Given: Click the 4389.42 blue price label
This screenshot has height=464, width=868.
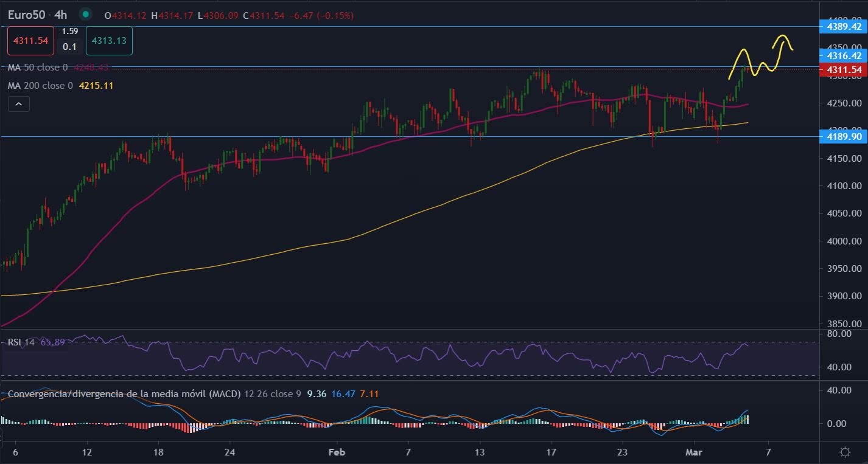Looking at the screenshot, I should tap(844, 26).
